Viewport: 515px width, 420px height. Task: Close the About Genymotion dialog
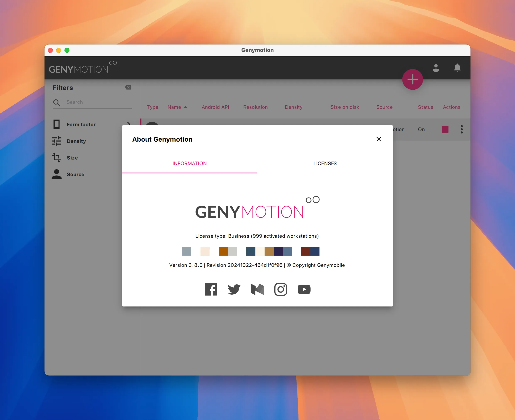click(379, 139)
